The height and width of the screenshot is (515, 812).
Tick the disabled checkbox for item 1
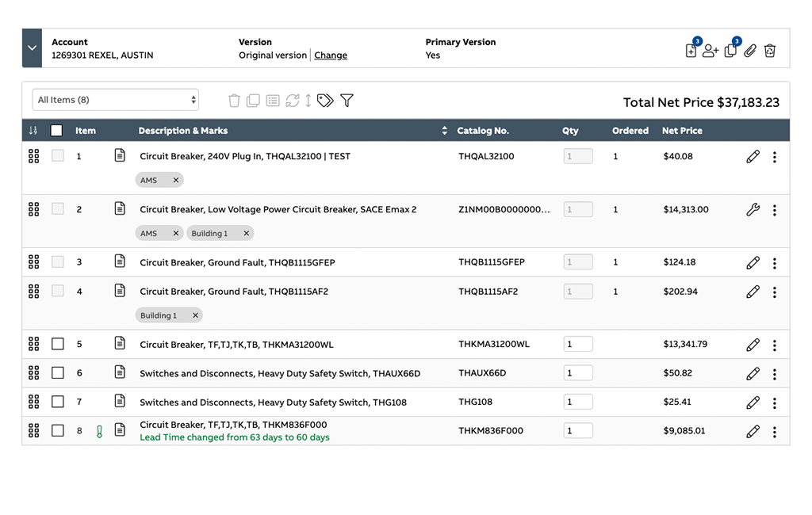click(x=57, y=155)
